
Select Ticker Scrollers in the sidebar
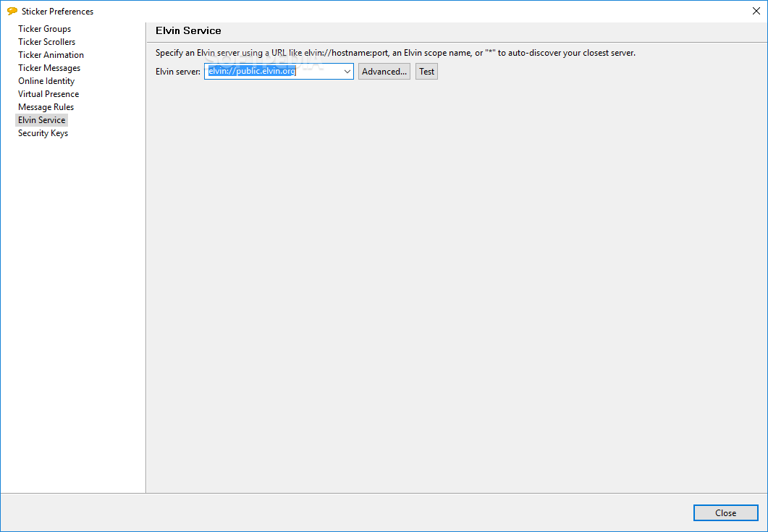coord(46,42)
